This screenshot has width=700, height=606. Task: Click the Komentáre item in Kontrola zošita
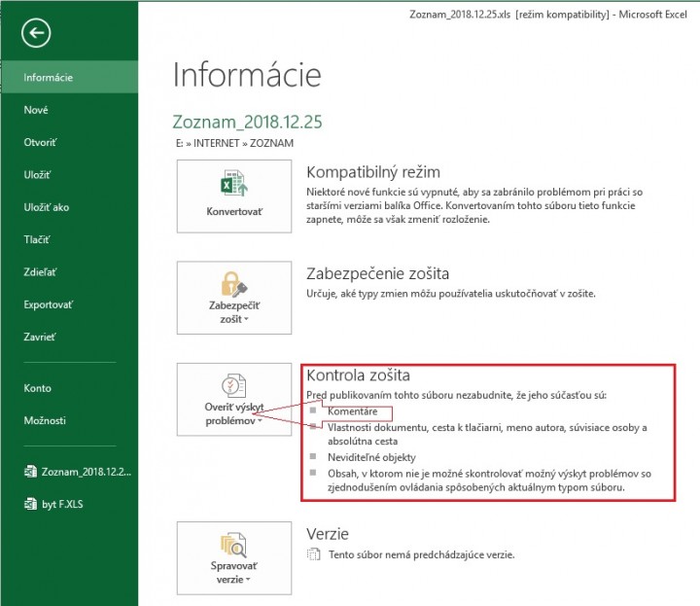pyautogui.click(x=352, y=411)
